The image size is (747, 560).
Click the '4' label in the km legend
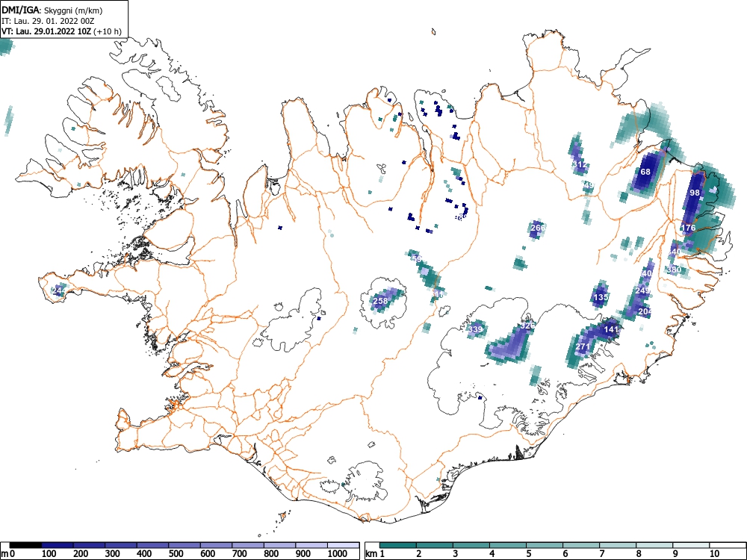492,554
